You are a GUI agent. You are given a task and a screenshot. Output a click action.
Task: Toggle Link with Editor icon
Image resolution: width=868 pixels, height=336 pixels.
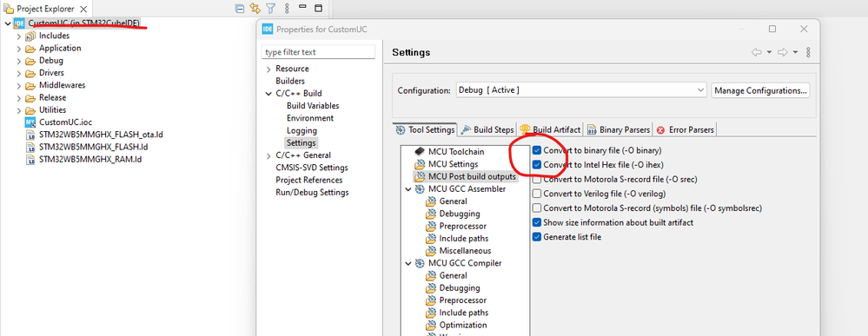tap(255, 9)
